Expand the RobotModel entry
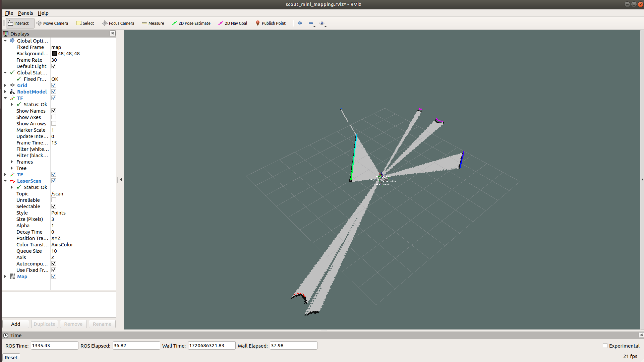This screenshot has width=644, height=362. click(x=5, y=92)
